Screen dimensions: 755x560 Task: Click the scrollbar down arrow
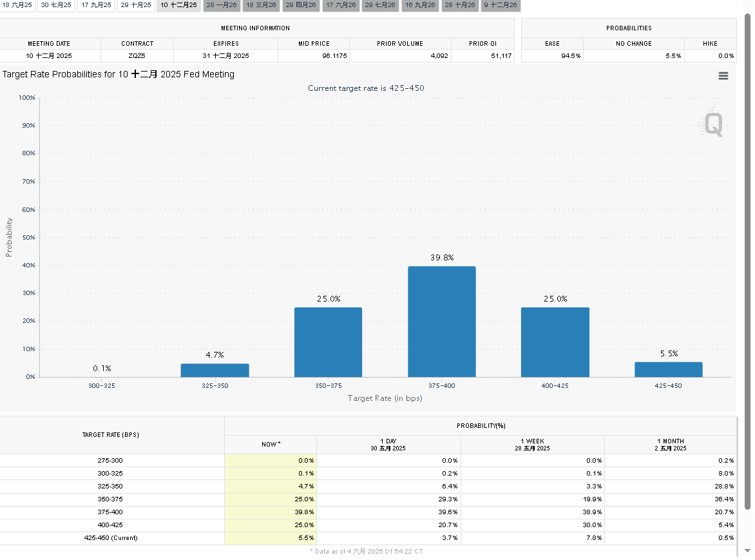pos(747,550)
